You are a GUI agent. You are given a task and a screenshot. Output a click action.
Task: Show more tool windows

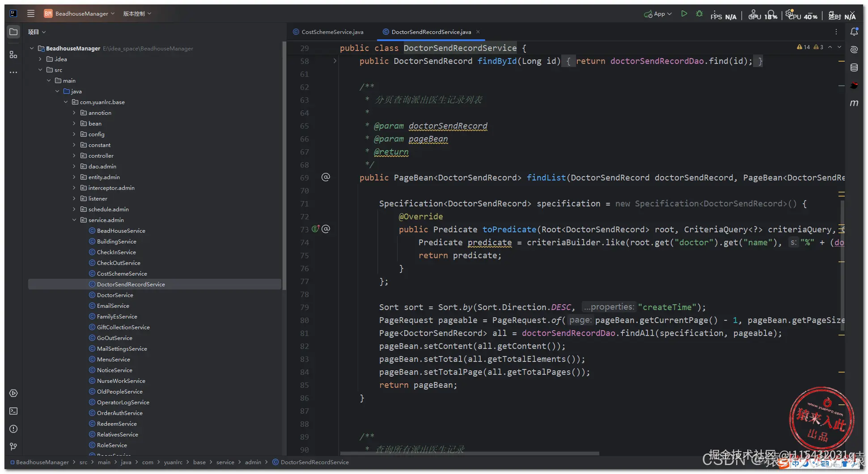pyautogui.click(x=13, y=72)
